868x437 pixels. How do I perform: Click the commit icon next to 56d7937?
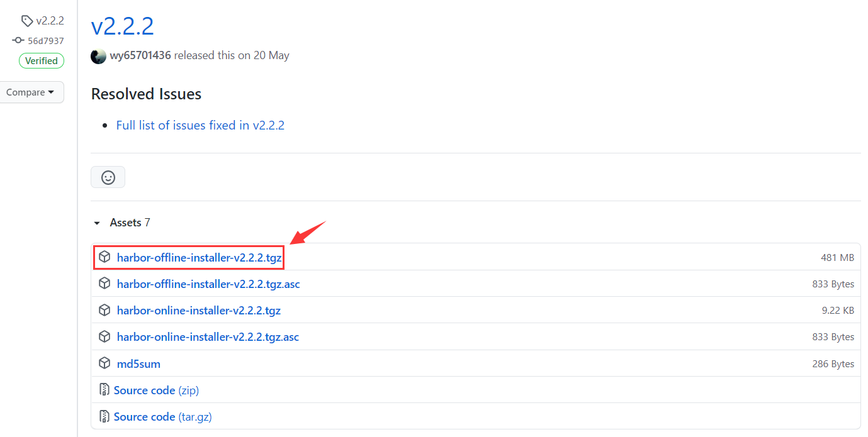[x=18, y=41]
